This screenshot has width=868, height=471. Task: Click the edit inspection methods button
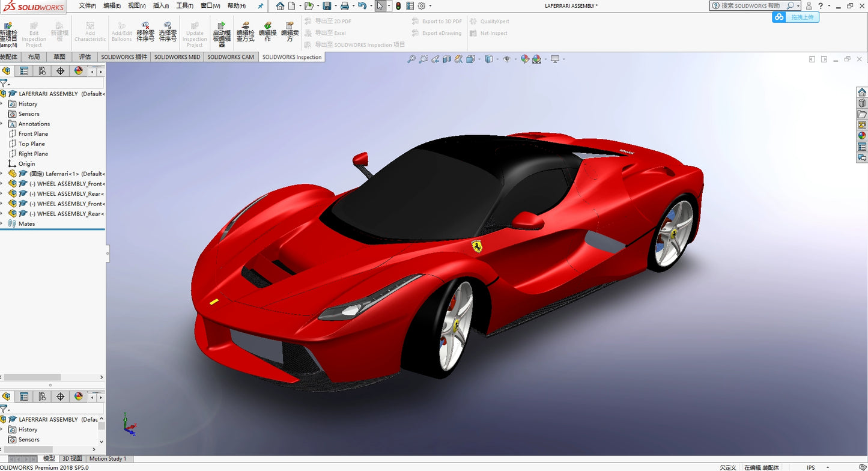tap(245, 32)
